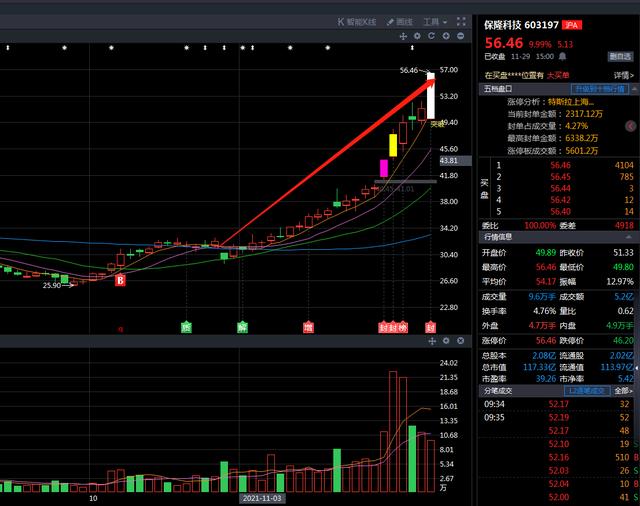Screen dimensions: 640x506
Task: Open volume panel settings gear
Action: (446, 340)
